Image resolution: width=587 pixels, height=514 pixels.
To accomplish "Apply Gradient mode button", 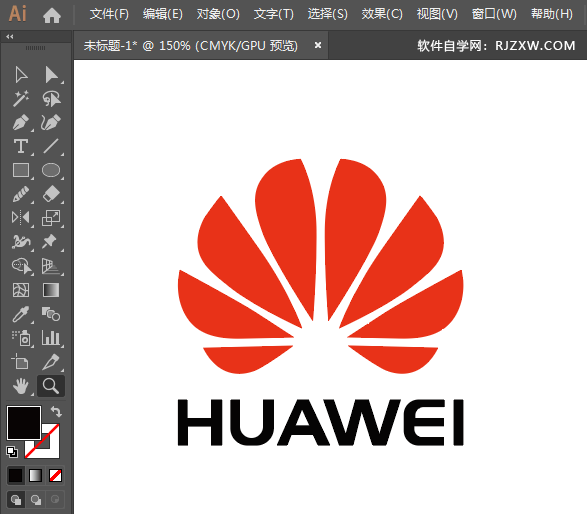I will (36, 475).
